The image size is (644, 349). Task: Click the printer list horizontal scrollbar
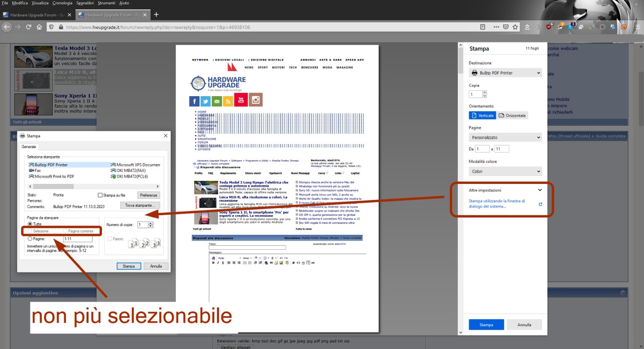click(x=94, y=186)
